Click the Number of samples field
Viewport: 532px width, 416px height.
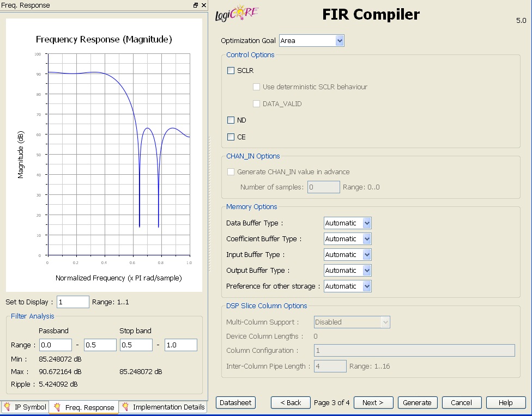323,187
